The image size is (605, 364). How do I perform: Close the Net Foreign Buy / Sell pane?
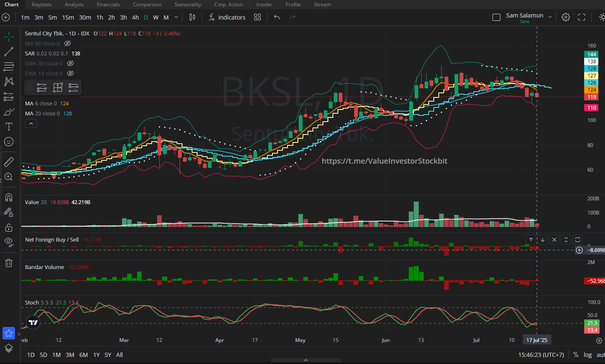tap(554, 239)
